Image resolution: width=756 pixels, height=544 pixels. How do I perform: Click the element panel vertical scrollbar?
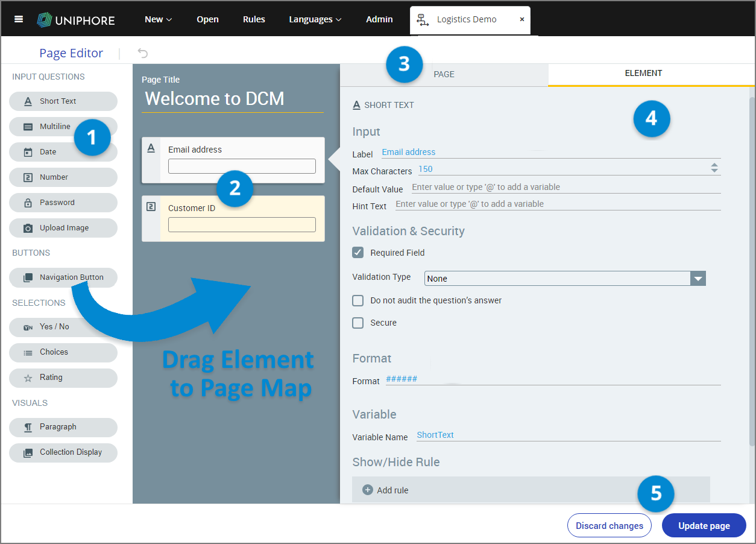[x=752, y=271]
